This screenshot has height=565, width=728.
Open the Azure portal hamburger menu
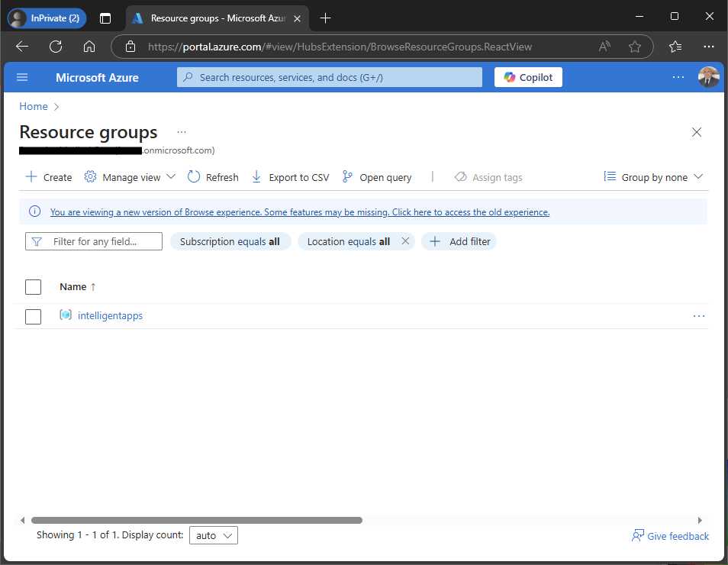tap(22, 77)
